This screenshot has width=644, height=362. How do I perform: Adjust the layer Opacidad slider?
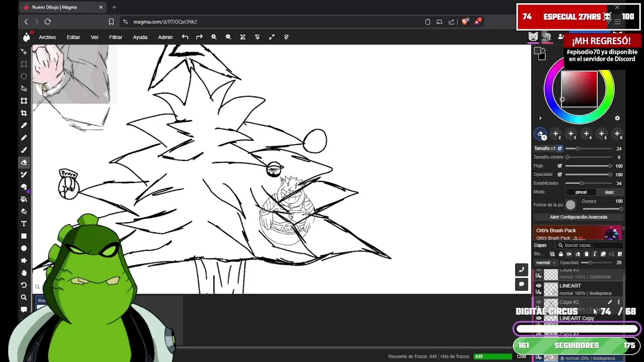[597, 262]
